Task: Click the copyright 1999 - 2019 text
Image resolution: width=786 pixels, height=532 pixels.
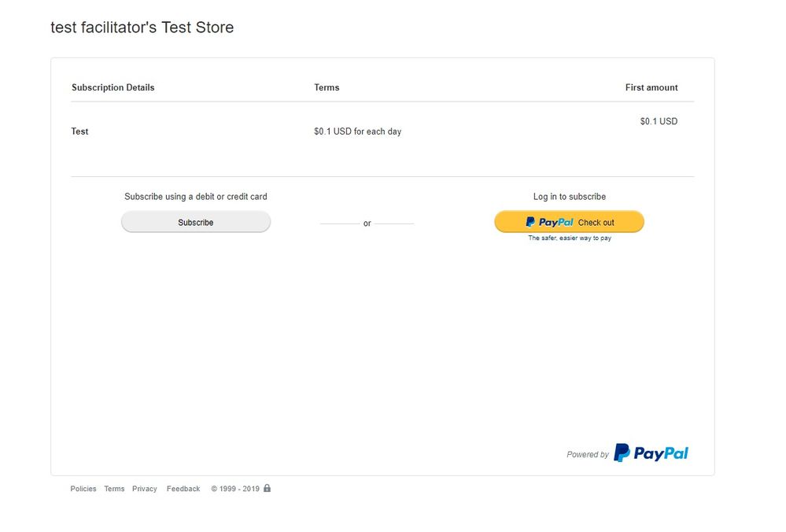Action: (235, 489)
